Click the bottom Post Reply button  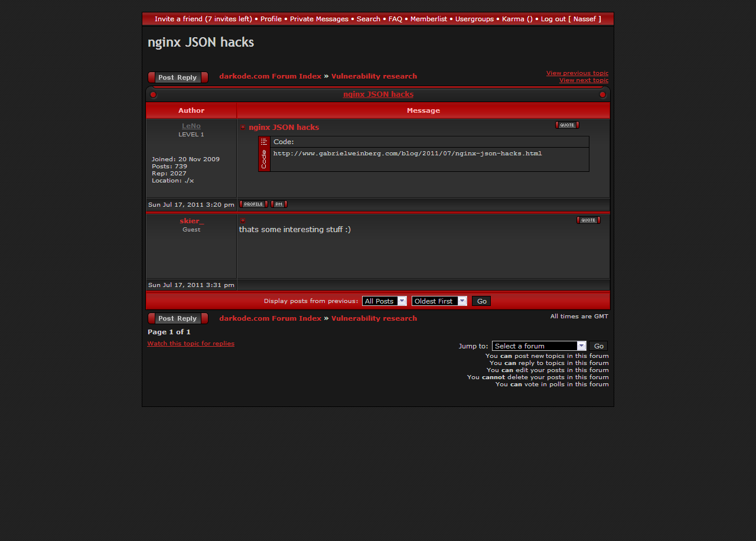click(x=178, y=318)
